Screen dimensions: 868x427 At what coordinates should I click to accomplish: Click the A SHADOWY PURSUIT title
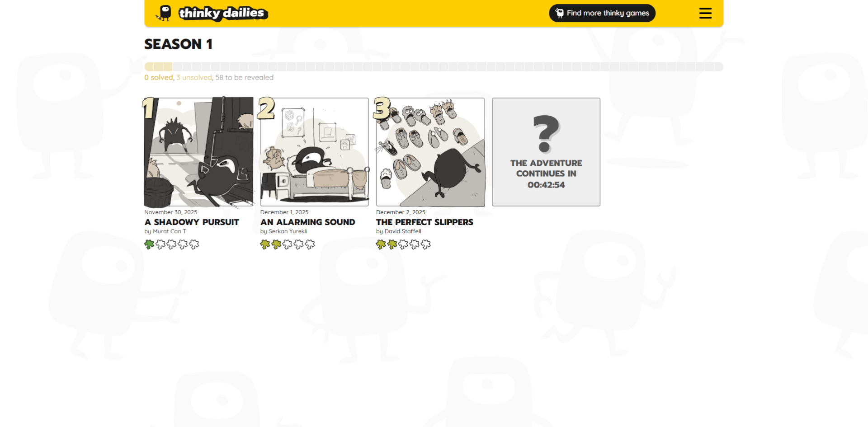click(x=192, y=222)
